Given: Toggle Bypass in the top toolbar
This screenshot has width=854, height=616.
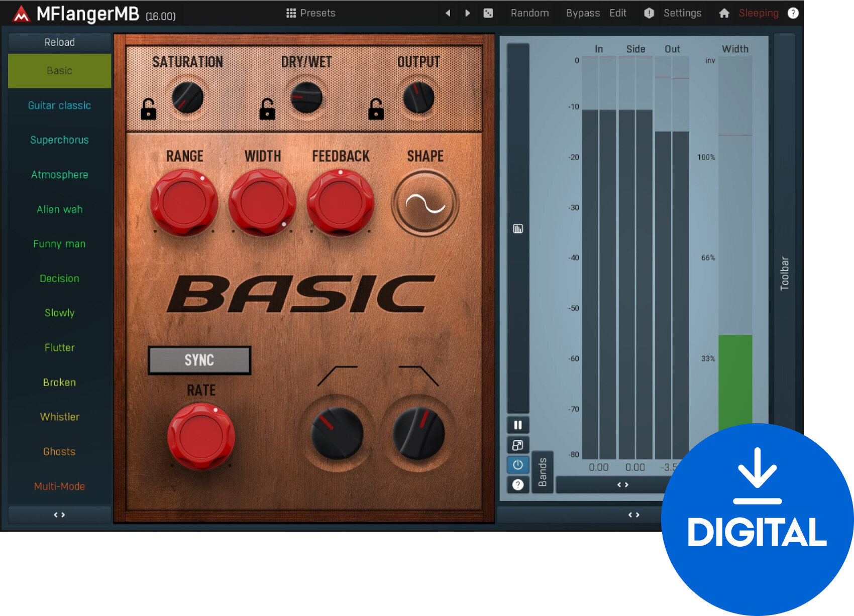Looking at the screenshot, I should point(582,13).
